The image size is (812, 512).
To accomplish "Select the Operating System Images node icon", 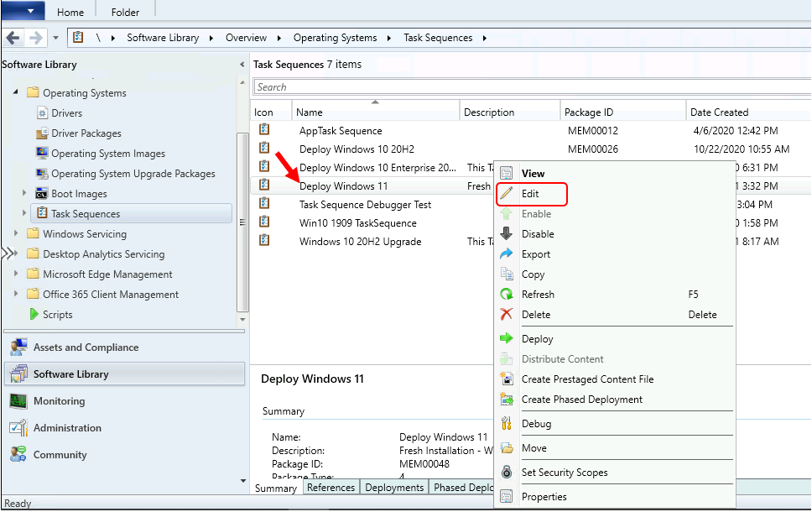I will pos(43,153).
